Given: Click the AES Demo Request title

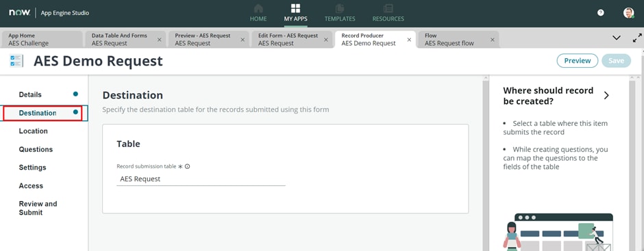Looking at the screenshot, I should (x=98, y=61).
